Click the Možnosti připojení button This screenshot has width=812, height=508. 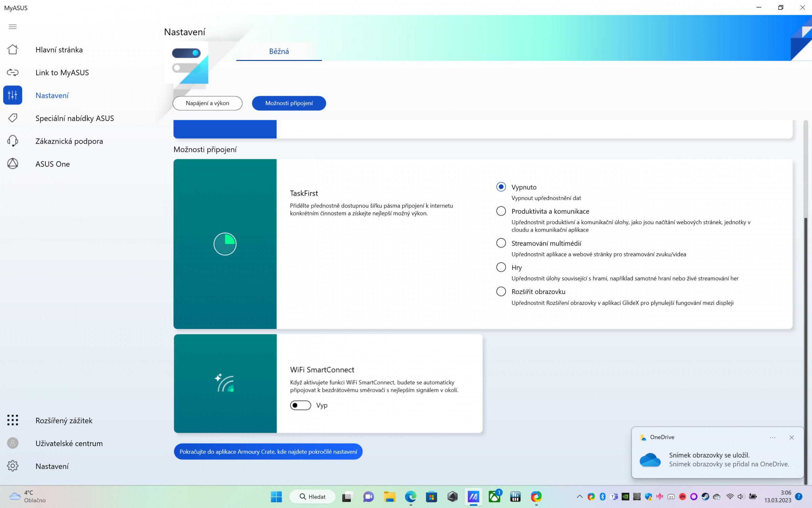point(289,103)
